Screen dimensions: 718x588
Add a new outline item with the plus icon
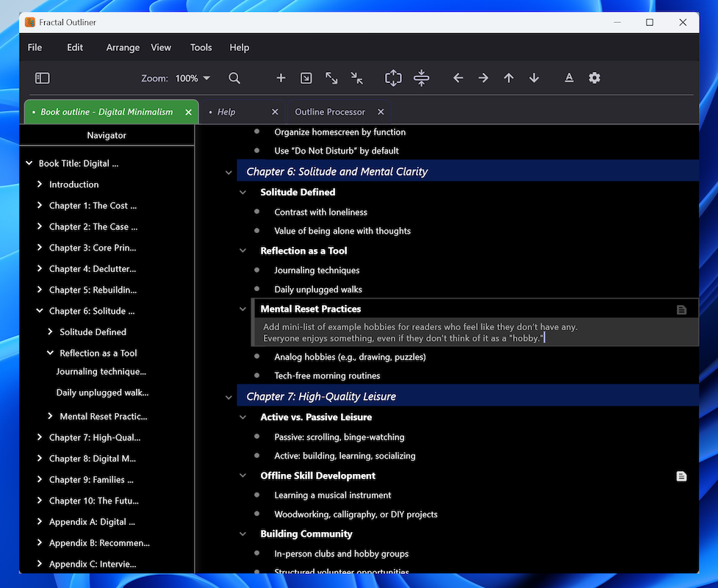pyautogui.click(x=280, y=78)
